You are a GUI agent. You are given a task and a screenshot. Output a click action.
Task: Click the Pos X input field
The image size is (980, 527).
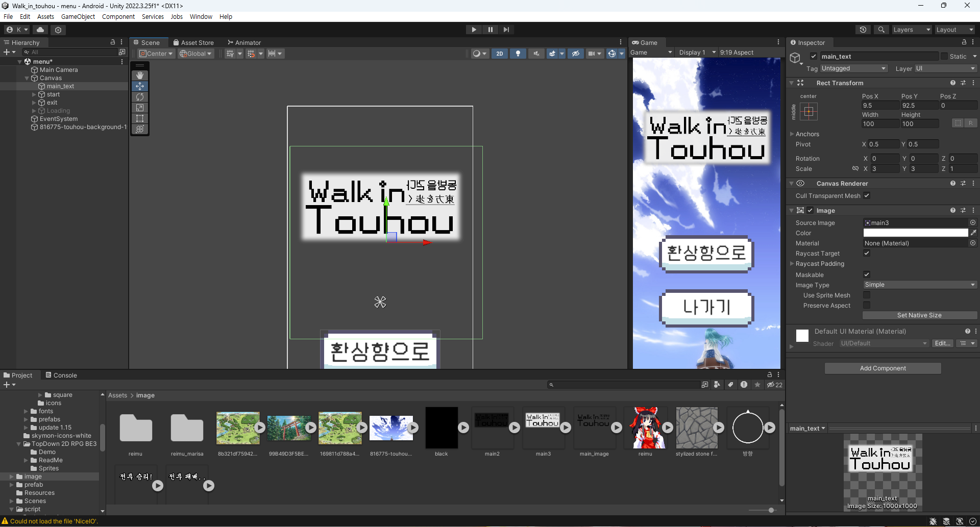pos(880,106)
